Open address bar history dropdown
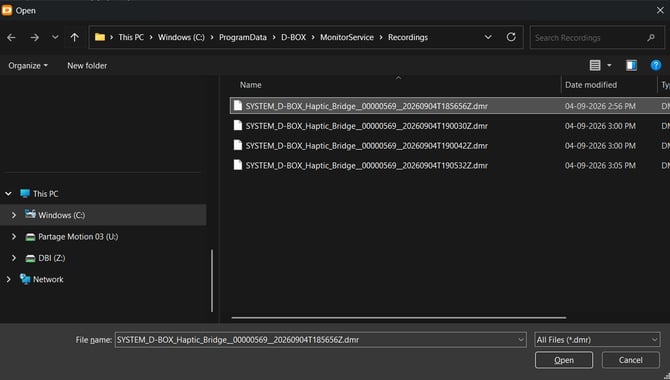670x380 pixels. 488,37
